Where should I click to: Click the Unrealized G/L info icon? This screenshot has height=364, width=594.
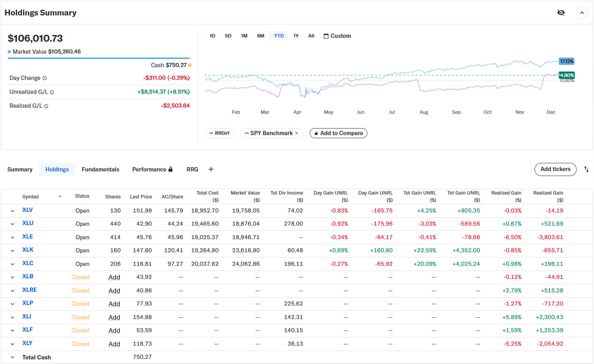[x=52, y=92]
